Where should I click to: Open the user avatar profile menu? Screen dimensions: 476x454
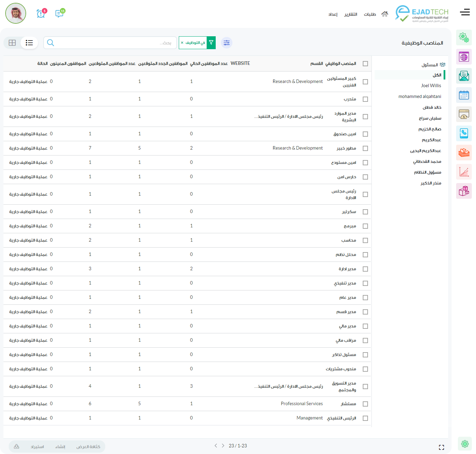(16, 13)
